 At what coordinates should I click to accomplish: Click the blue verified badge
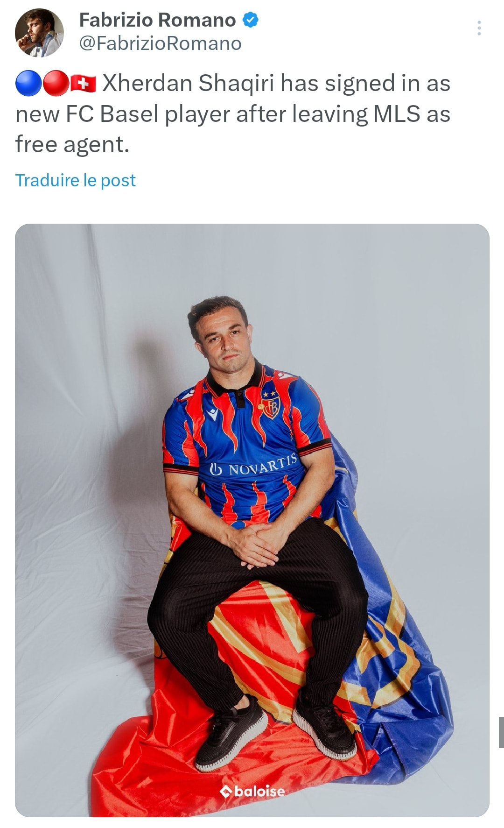pyautogui.click(x=251, y=20)
